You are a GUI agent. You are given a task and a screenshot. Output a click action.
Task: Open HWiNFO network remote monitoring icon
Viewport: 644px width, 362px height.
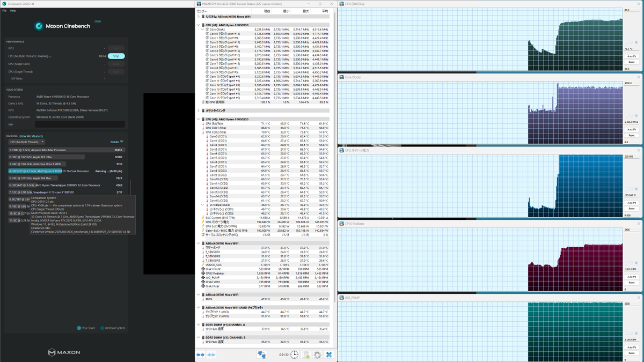pos(261,354)
